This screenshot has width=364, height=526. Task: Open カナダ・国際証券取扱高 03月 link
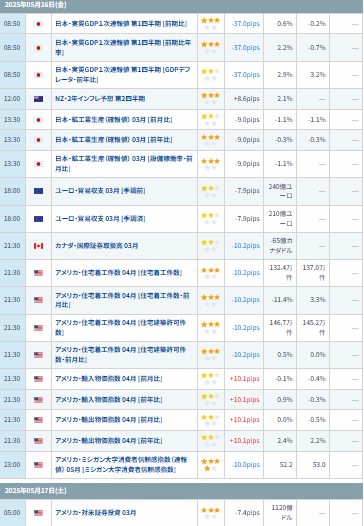point(97,246)
